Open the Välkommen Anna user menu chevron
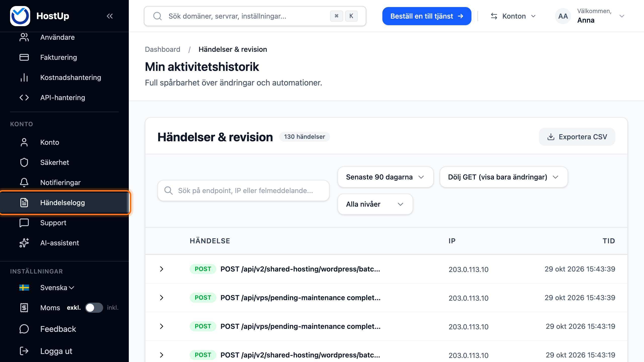644x362 pixels. pos(622,16)
